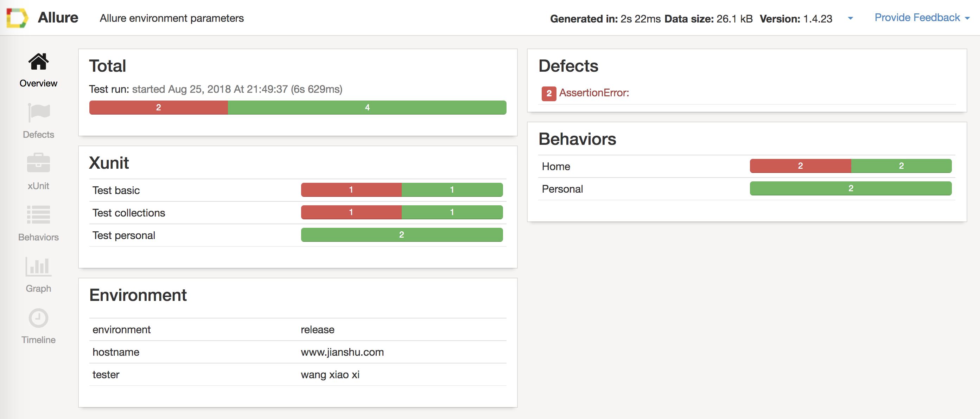Image resolution: width=980 pixels, height=419 pixels.
Task: Open the Timeline clock icon
Action: pyautogui.click(x=38, y=318)
